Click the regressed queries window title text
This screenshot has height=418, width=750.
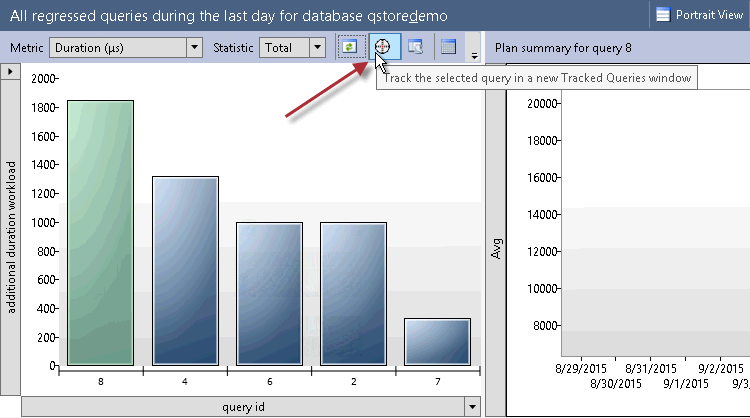pos(229,16)
